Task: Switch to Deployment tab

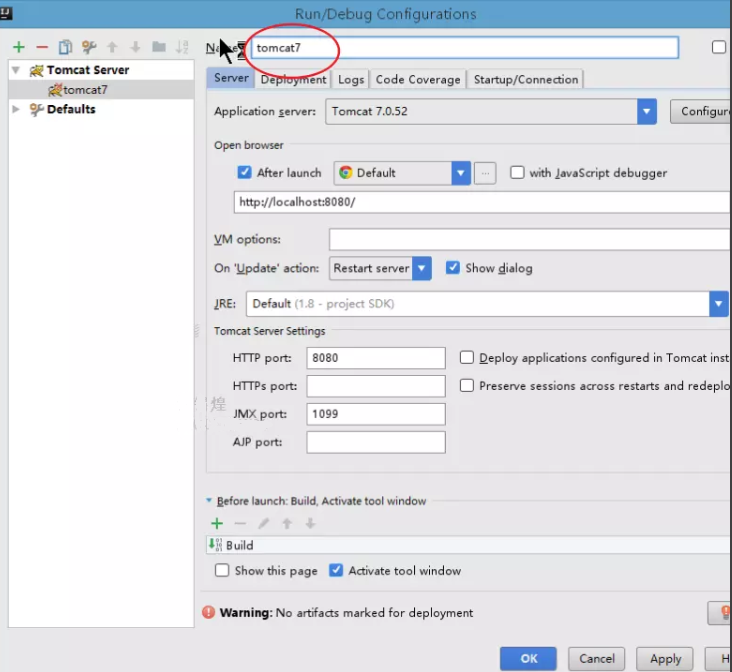Action: click(x=293, y=79)
